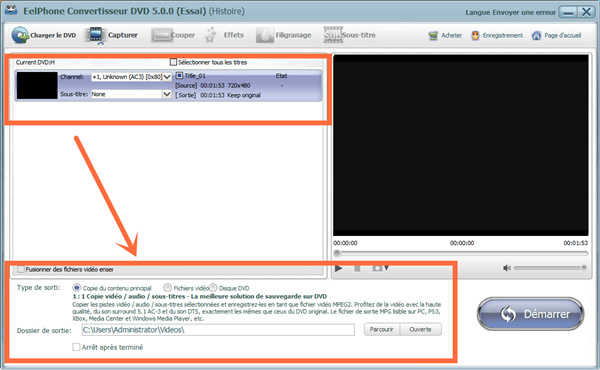Open the Sous-titre tool

point(349,35)
